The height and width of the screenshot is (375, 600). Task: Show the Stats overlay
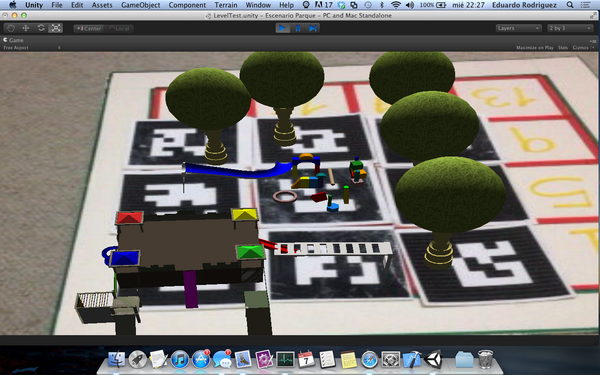pyautogui.click(x=563, y=48)
